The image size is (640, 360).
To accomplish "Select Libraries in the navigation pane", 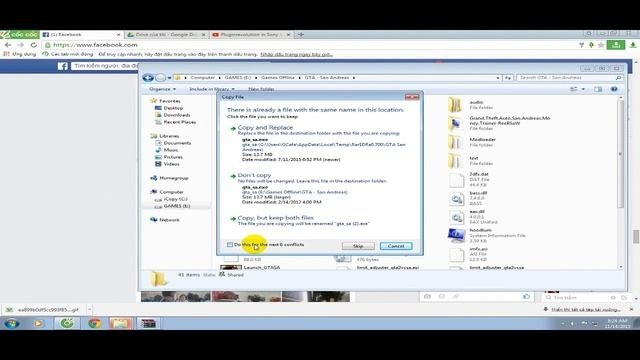I will click(169, 136).
